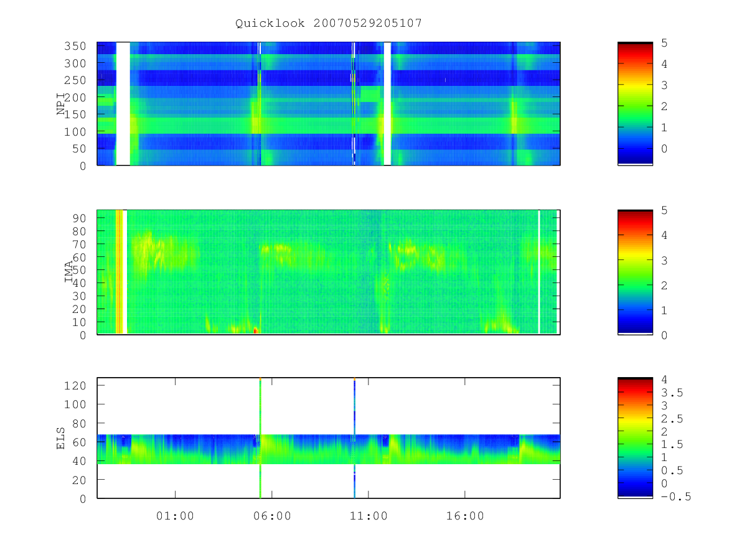Click the green vertical line in ELS panel
The width and height of the screenshot is (747, 560).
260,438
